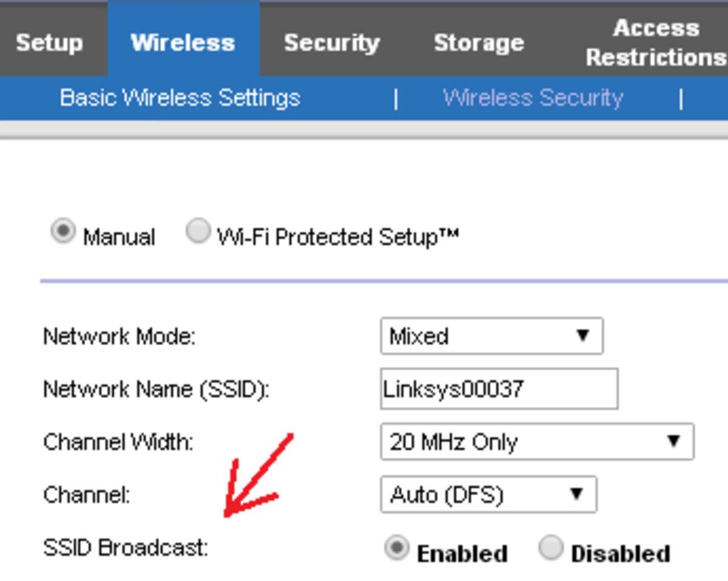The width and height of the screenshot is (728, 581).
Task: Click the Linksys00037 SSID field
Action: pyautogui.click(x=497, y=389)
